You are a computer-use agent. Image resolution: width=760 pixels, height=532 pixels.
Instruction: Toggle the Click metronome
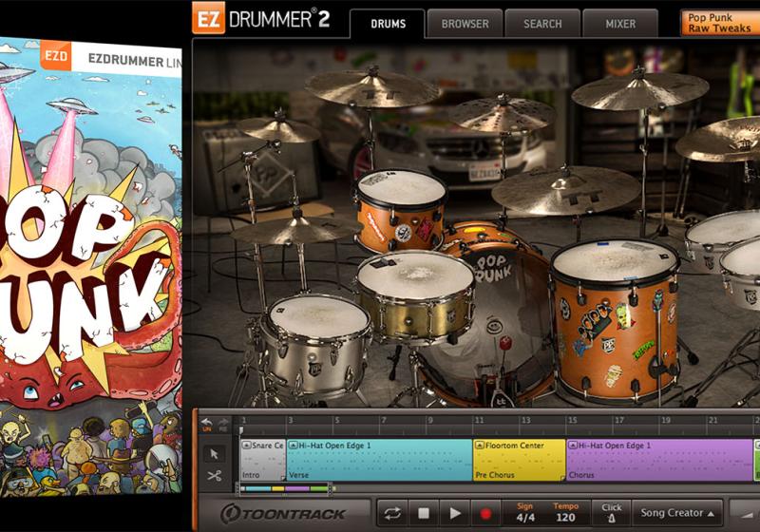tap(611, 513)
